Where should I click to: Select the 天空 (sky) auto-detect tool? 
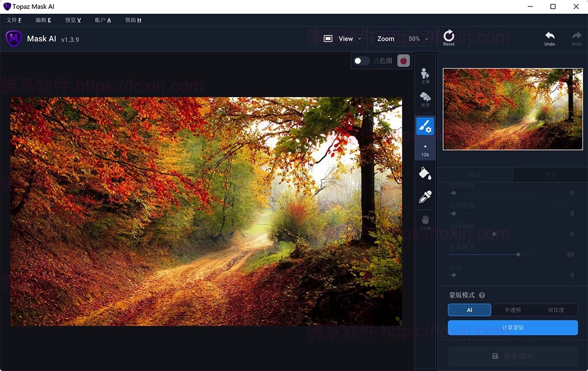click(425, 99)
